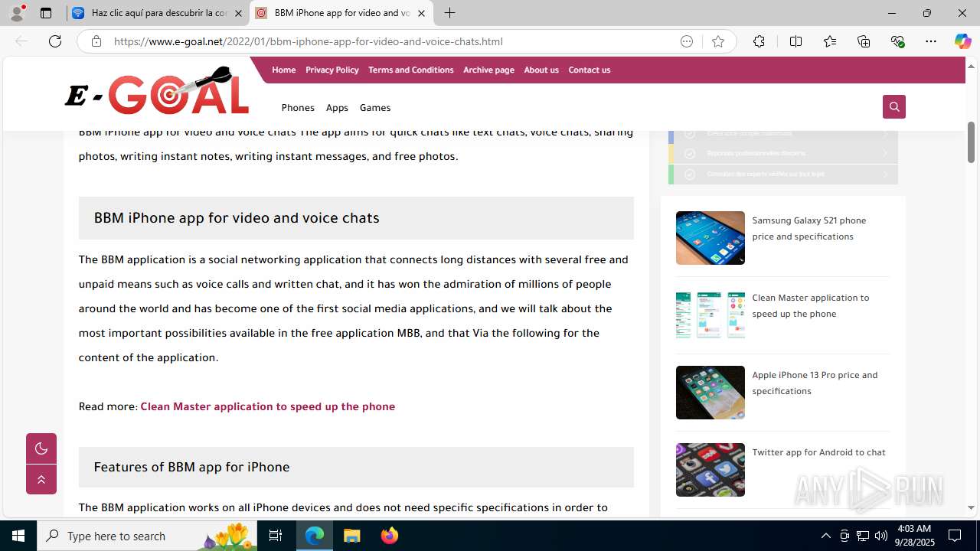This screenshot has width=980, height=551.
Task: Click heading 'Features of BBM app for iPhone'
Action: point(191,468)
